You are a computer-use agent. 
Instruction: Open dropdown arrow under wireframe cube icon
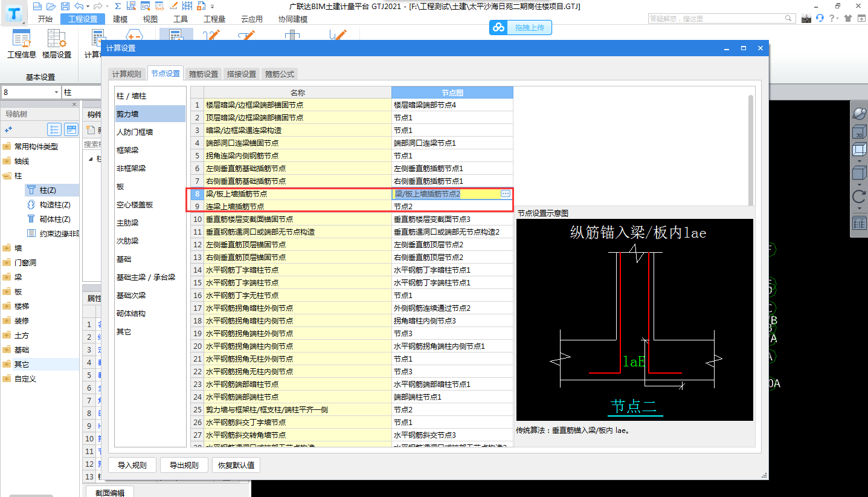(x=859, y=161)
